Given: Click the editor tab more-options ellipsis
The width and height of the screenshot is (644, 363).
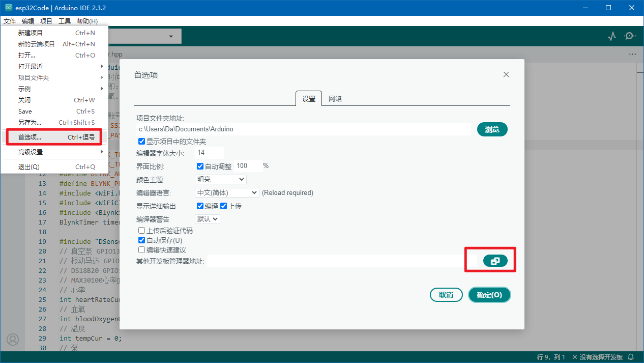Looking at the screenshot, I should (x=632, y=54).
